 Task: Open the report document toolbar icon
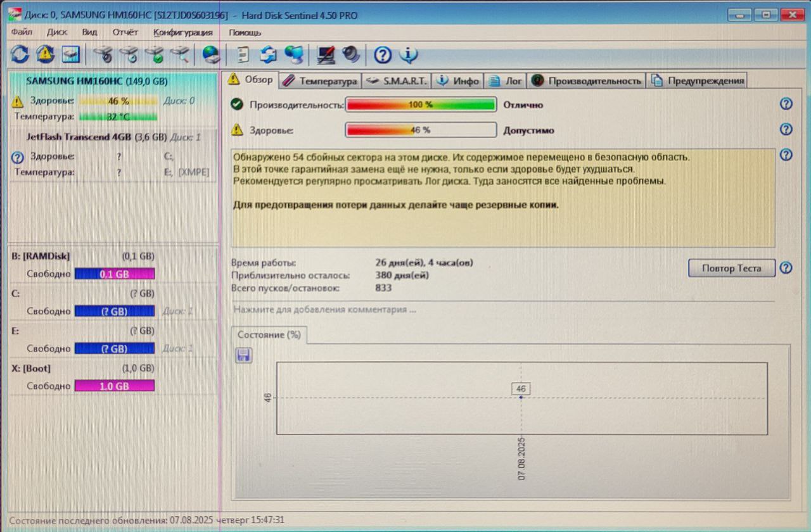pos(242,55)
